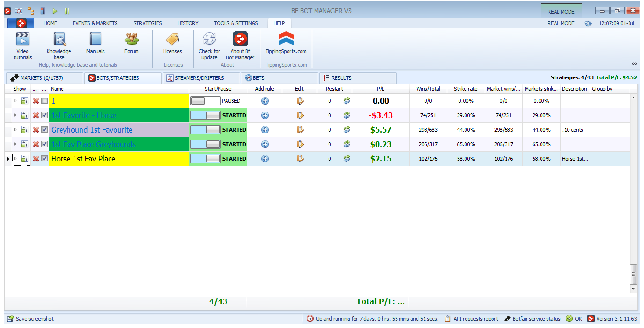Switch to the BETS tab
Viewport: 644px width, 328px height.
[279, 78]
